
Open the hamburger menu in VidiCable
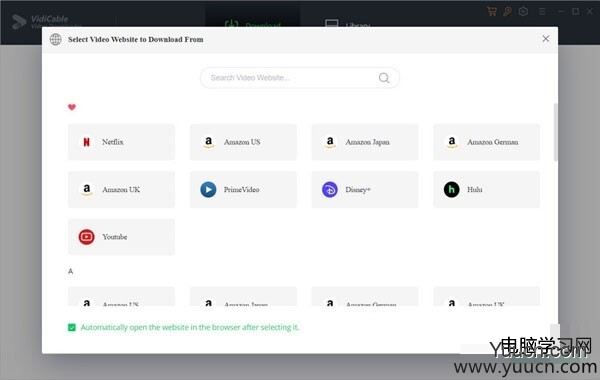tap(542, 12)
